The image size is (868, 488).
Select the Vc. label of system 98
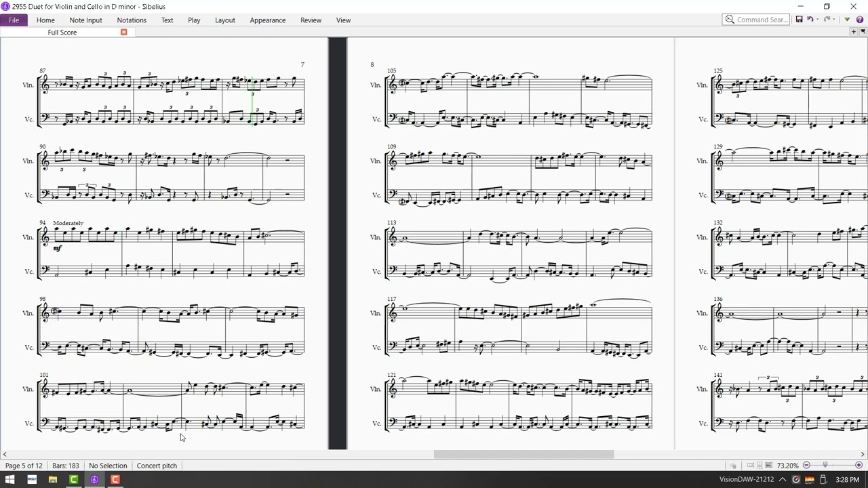point(29,348)
